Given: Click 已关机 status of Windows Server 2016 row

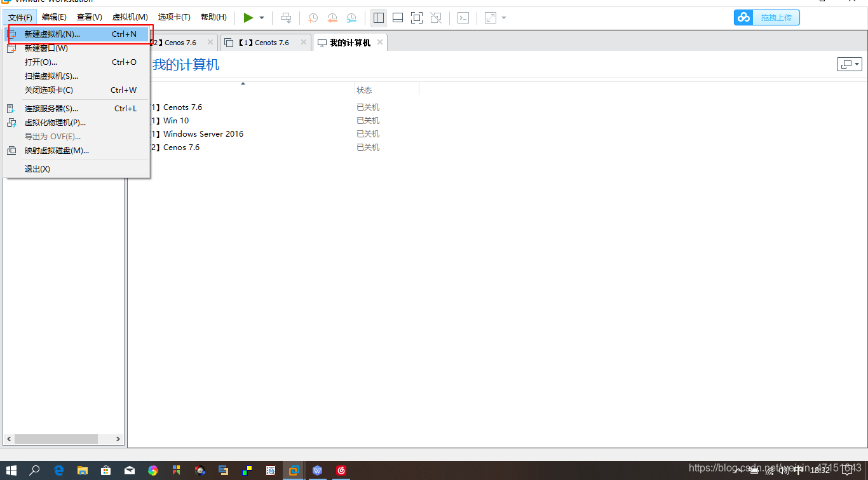Looking at the screenshot, I should [368, 134].
